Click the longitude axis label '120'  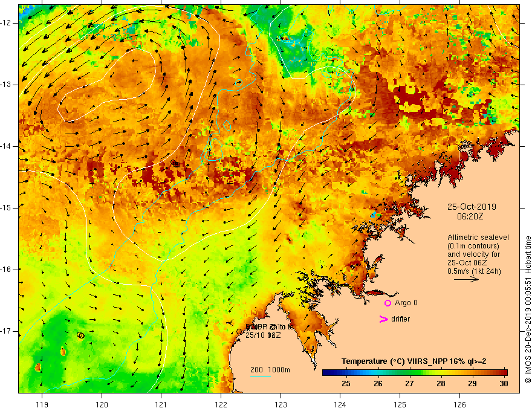click(102, 405)
